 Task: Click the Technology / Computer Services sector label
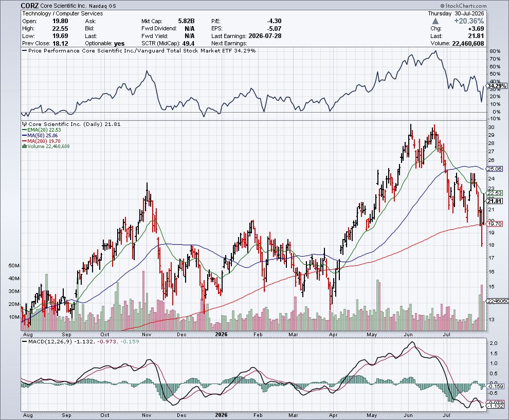pos(63,14)
